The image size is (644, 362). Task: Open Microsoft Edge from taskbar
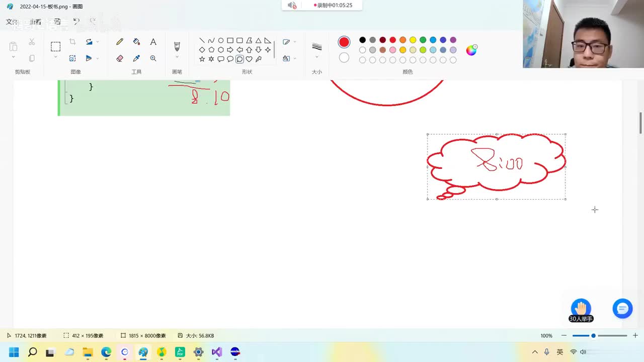106,352
